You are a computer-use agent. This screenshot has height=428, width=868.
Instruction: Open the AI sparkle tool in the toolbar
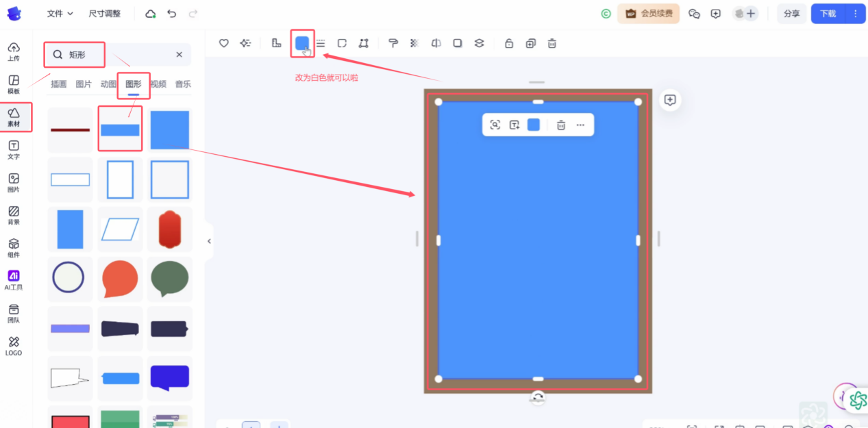245,43
